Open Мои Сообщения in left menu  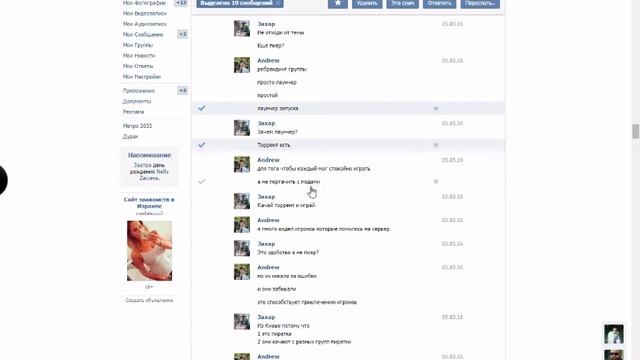pos(143,35)
